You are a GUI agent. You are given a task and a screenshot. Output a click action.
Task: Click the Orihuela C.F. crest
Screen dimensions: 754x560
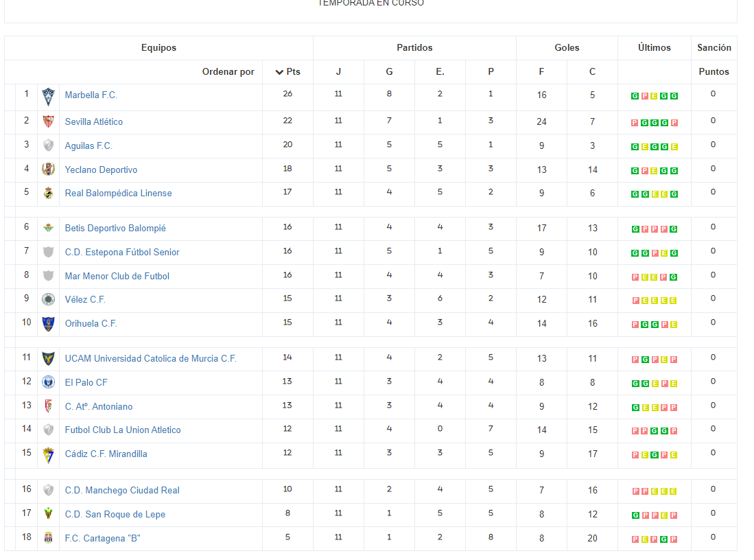[48, 324]
